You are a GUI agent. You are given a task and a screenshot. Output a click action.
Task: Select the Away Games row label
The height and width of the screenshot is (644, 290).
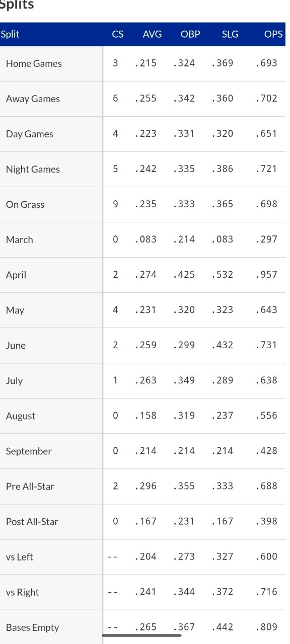[x=33, y=99]
